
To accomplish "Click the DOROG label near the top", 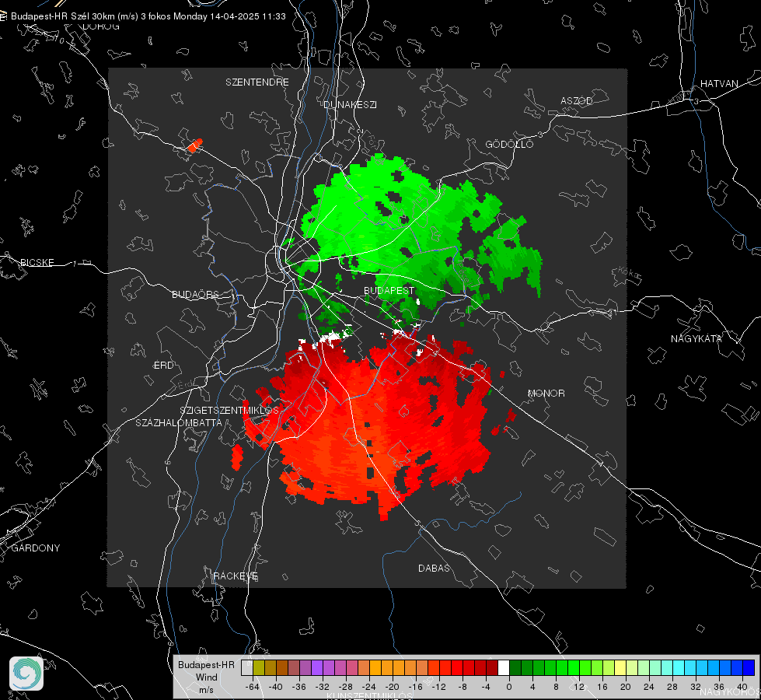I will pyautogui.click(x=101, y=26).
